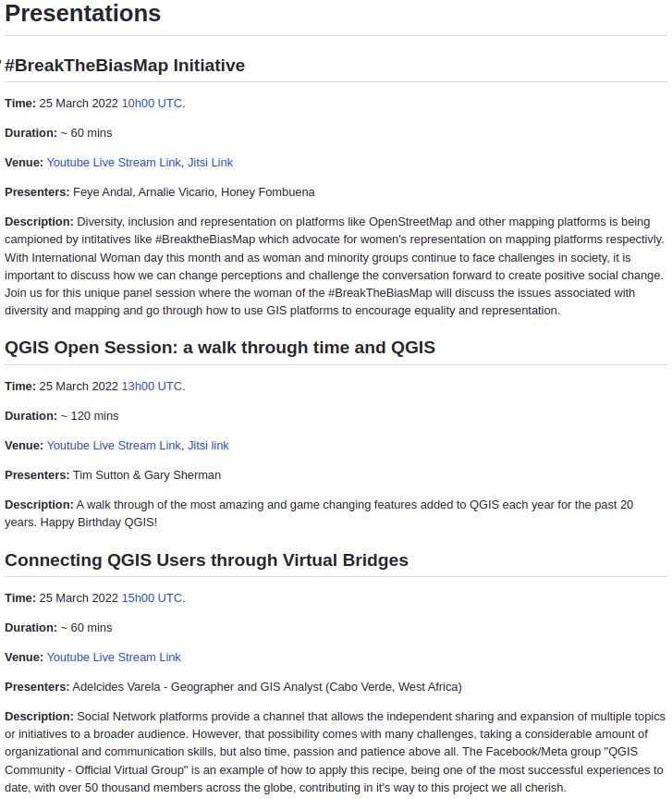Open Jitsi Link for #BreakTheBiasMap Initiative
The image size is (672, 799).
click(x=210, y=163)
